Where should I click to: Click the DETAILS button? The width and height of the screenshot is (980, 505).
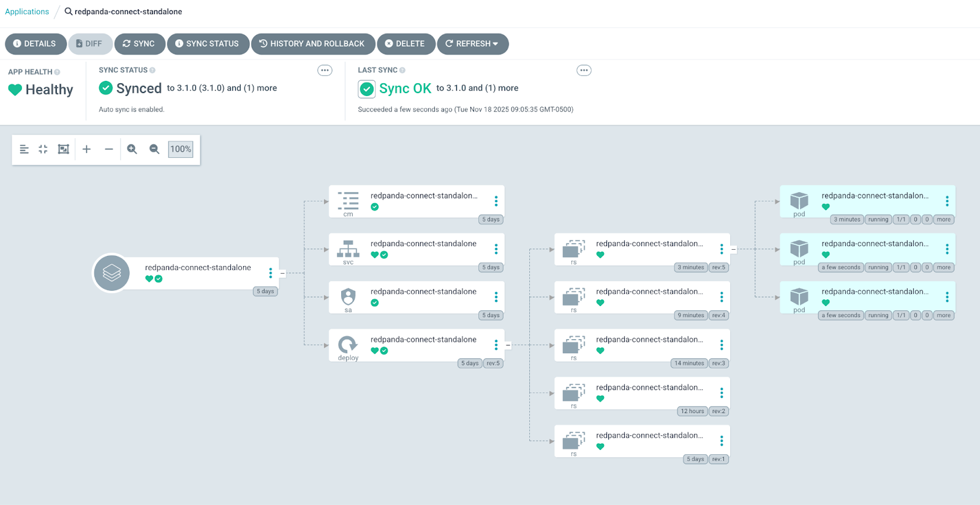tap(35, 44)
